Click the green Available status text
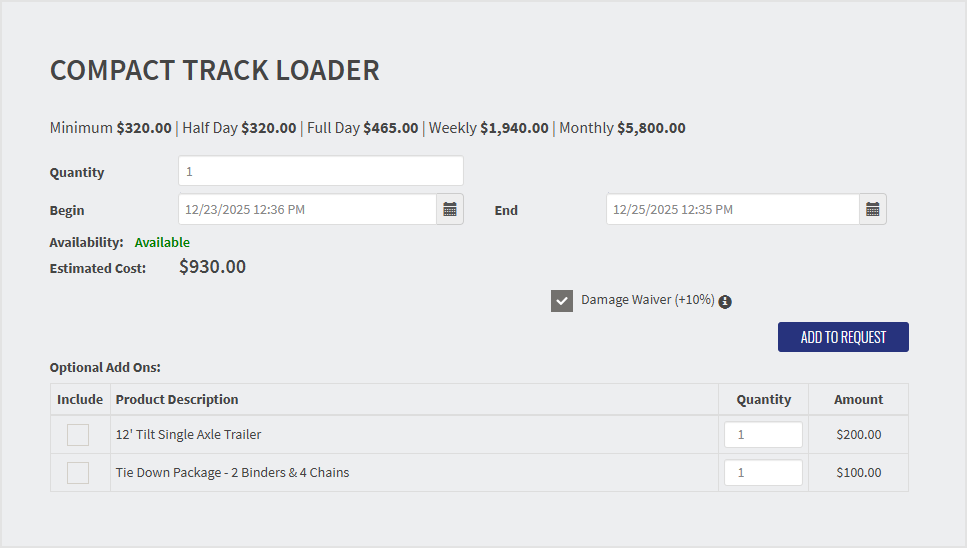The image size is (967, 548). (x=162, y=242)
